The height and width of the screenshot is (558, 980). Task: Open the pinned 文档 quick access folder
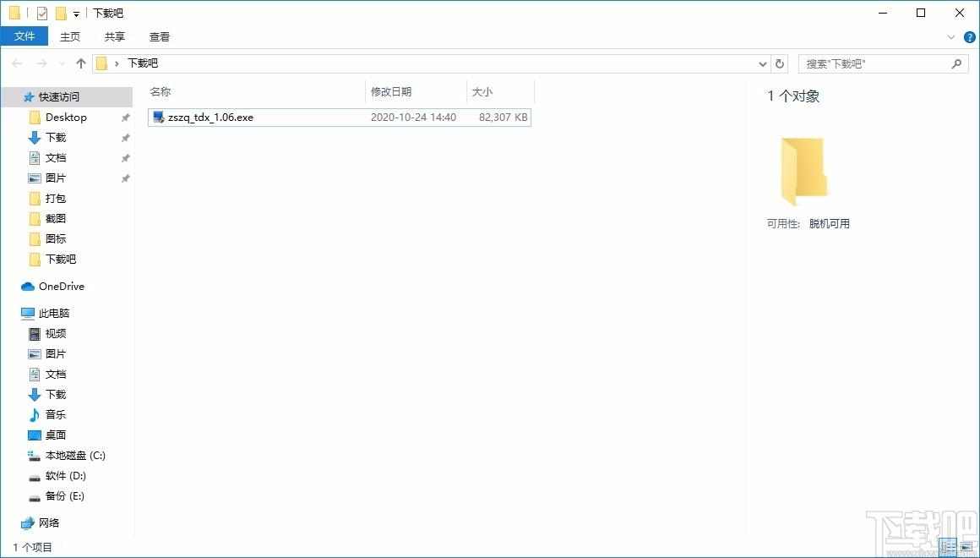pos(56,157)
